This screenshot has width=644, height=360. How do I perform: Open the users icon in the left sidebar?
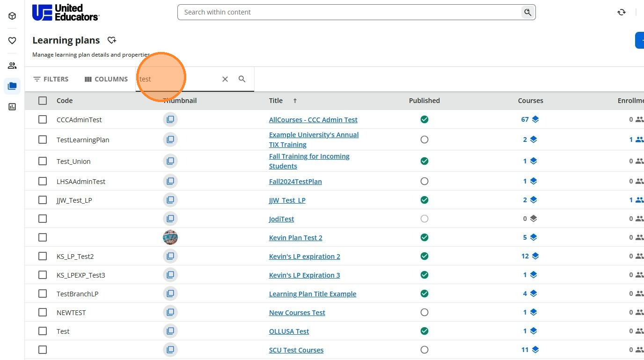point(12,66)
